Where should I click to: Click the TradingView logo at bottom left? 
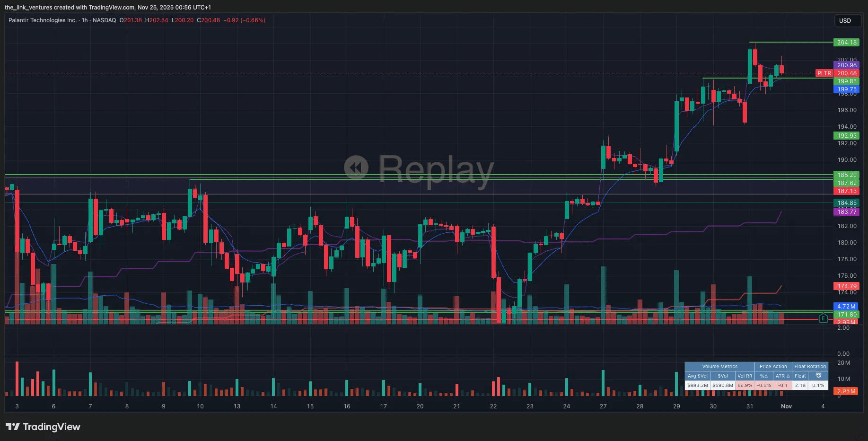pyautogui.click(x=43, y=427)
